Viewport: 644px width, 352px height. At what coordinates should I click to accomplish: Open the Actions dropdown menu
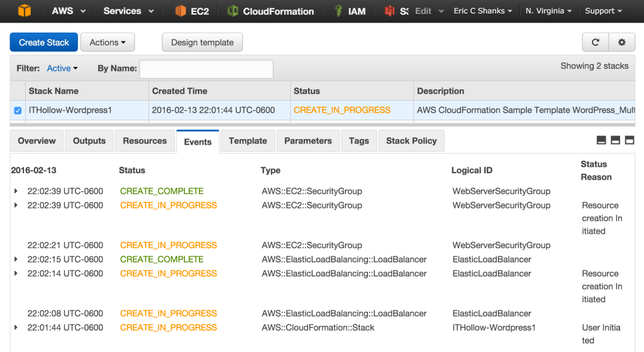108,42
